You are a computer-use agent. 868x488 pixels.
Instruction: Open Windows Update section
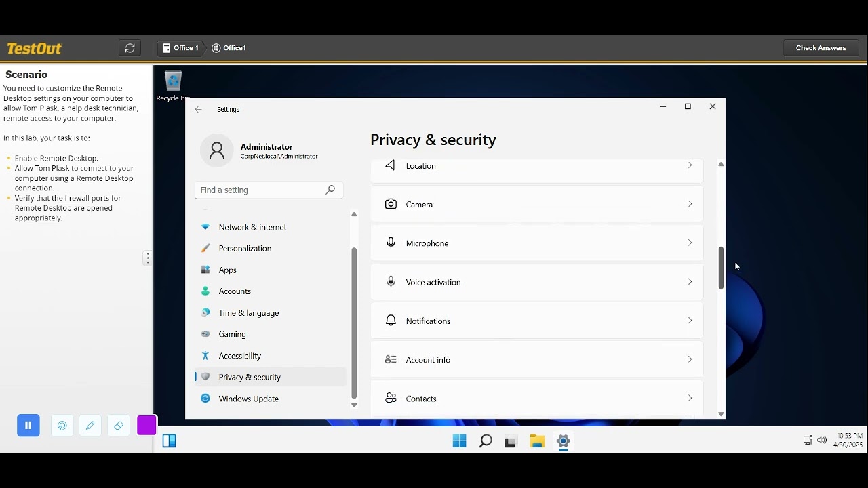[x=271, y=399]
